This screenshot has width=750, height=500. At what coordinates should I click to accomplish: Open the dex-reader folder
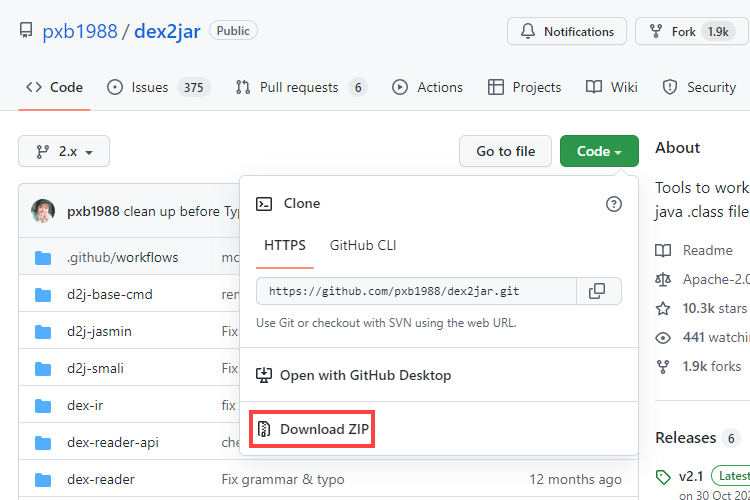(x=100, y=479)
